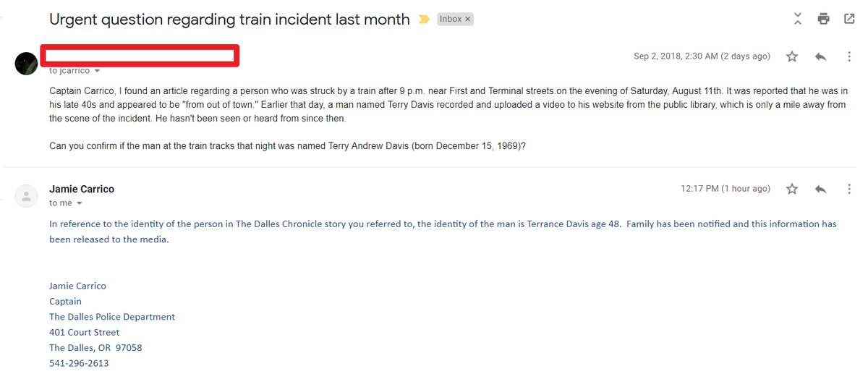Open conversation in a new window
This screenshot has height=387, width=868.
[849, 19]
